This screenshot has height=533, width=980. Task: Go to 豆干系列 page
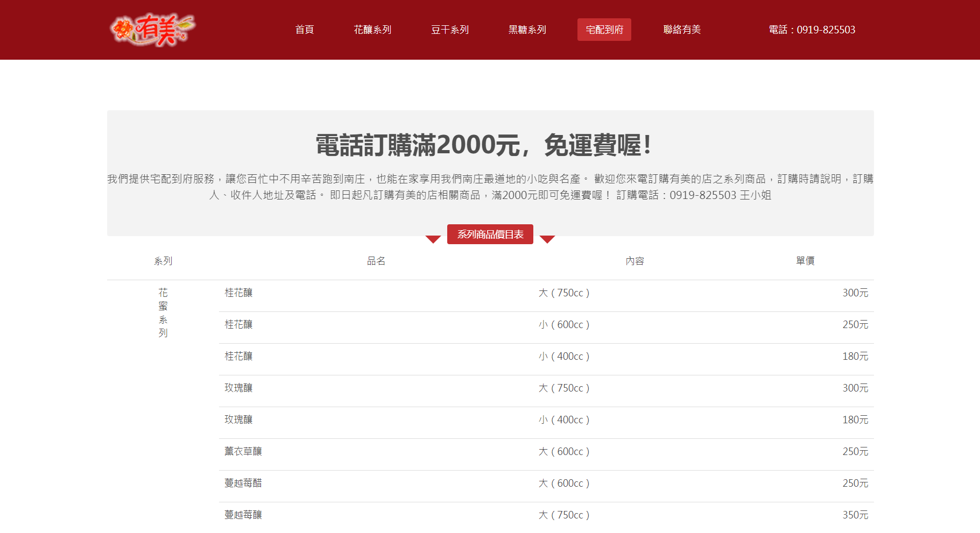pyautogui.click(x=449, y=30)
